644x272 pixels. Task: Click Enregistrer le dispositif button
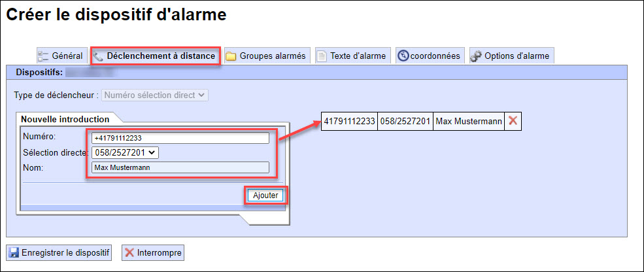[59, 252]
